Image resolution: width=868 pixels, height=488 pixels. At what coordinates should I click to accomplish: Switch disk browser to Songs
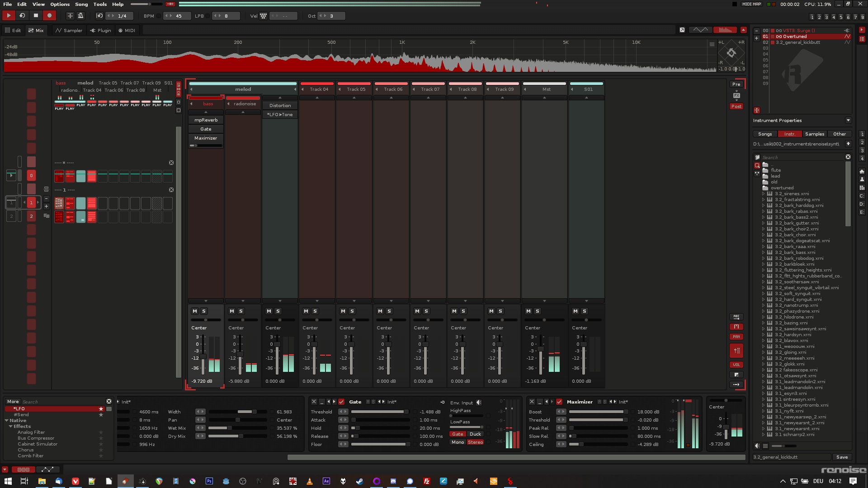tap(765, 134)
